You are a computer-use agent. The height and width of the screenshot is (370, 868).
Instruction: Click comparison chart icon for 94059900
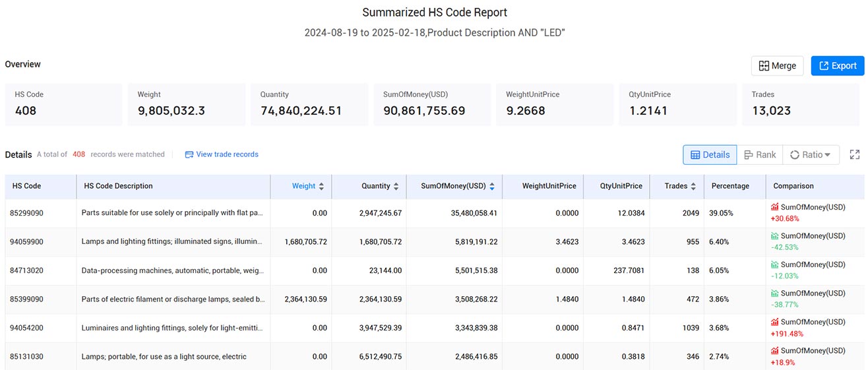click(x=775, y=236)
